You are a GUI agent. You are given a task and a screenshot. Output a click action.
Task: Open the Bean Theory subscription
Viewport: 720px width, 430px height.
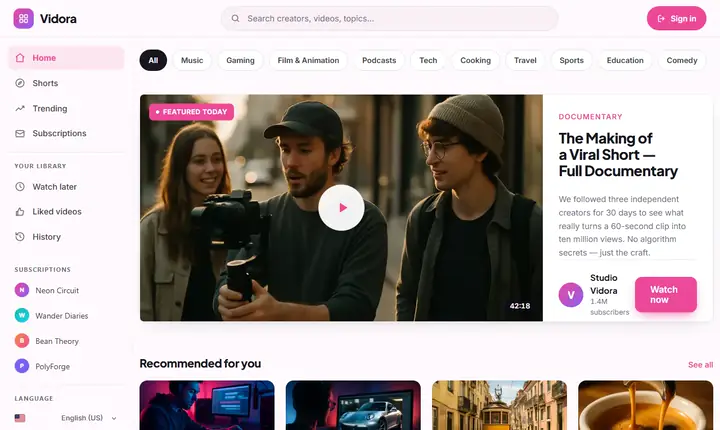(x=66, y=341)
